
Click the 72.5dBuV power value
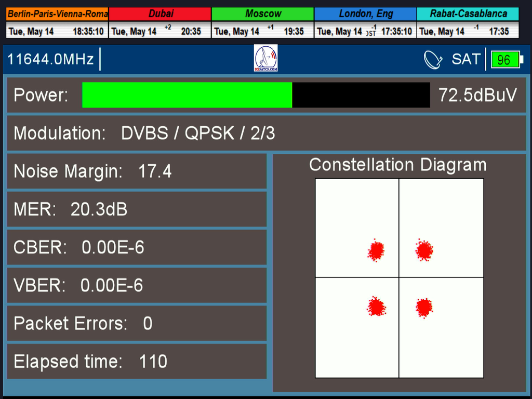click(477, 95)
